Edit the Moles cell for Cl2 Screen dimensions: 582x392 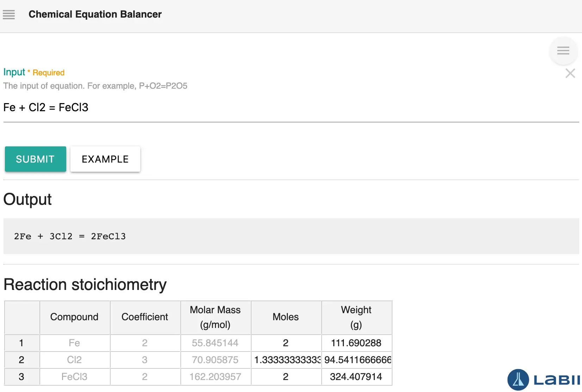(x=286, y=360)
